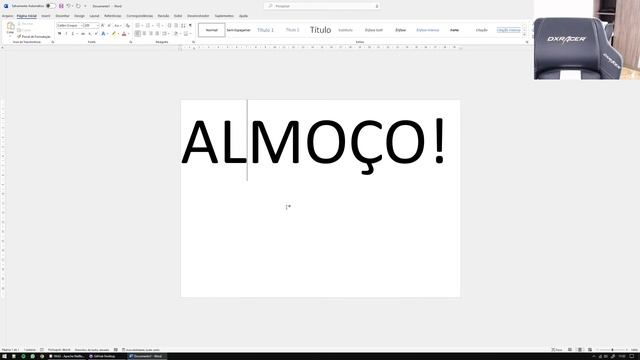Open the Design ribbon tab
Viewport: 640px width, 360px height.
click(x=79, y=16)
